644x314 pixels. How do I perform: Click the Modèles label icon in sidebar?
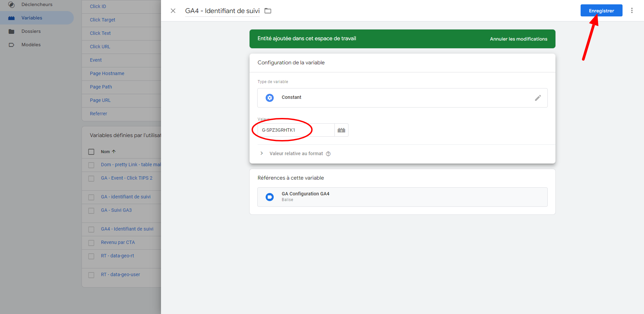click(x=11, y=45)
